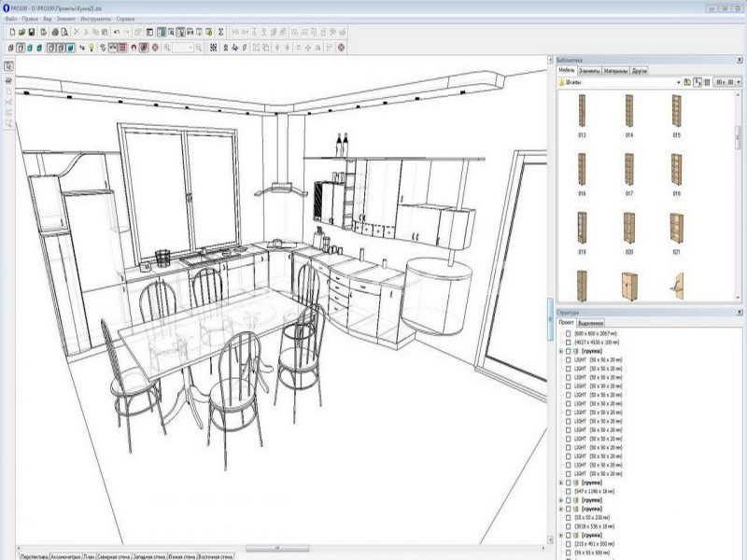Select the arrow selection tool in left sidebar
Image resolution: width=747 pixels, height=560 pixels.
[8, 66]
